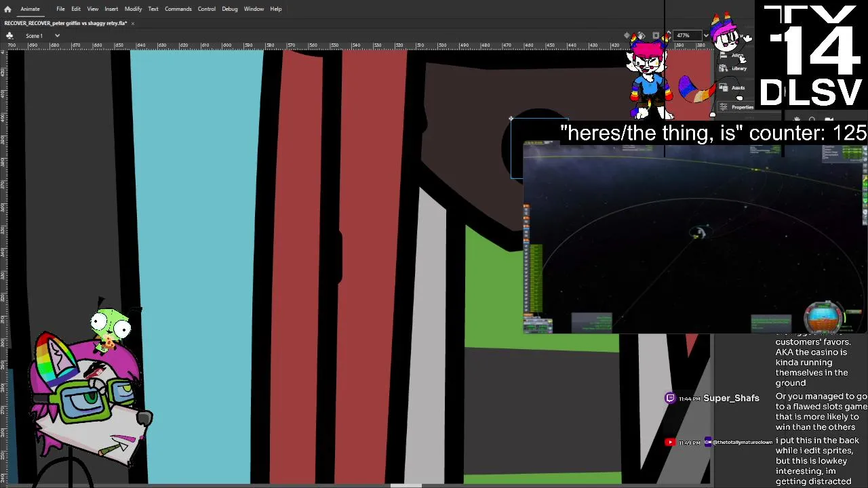Image resolution: width=868 pixels, height=488 pixels.
Task: Click the 477% zoom field
Action: 686,35
